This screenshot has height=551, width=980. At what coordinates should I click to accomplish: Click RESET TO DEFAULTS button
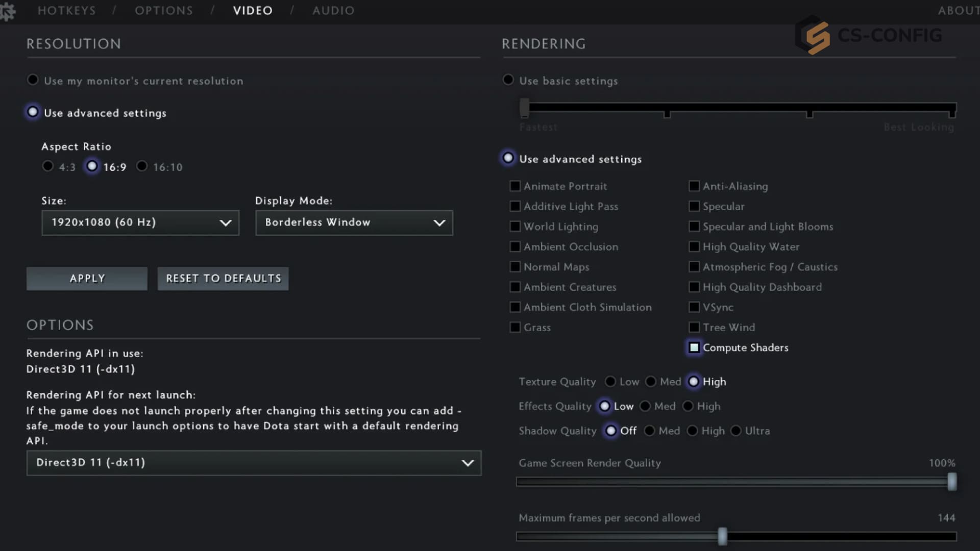[223, 279]
